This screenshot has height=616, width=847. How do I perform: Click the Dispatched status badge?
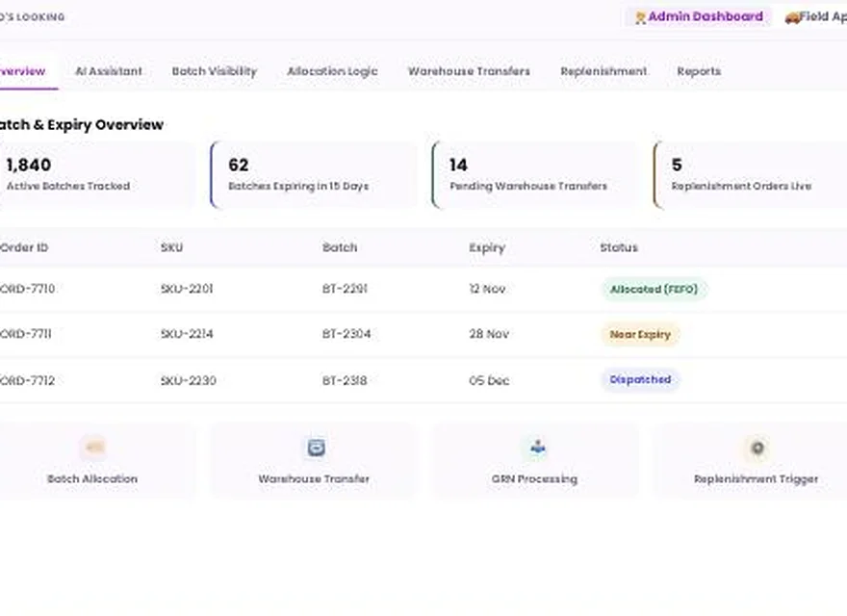(640, 380)
